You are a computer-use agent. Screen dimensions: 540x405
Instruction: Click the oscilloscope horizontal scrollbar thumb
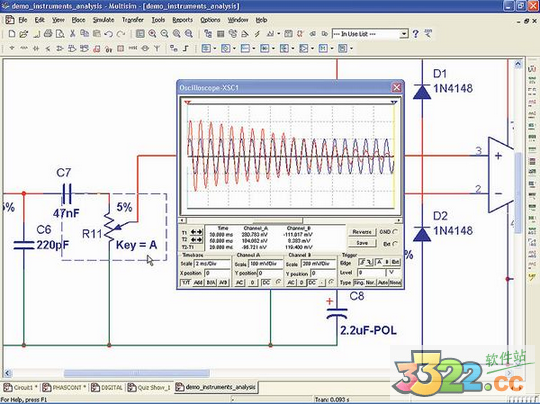(278, 220)
